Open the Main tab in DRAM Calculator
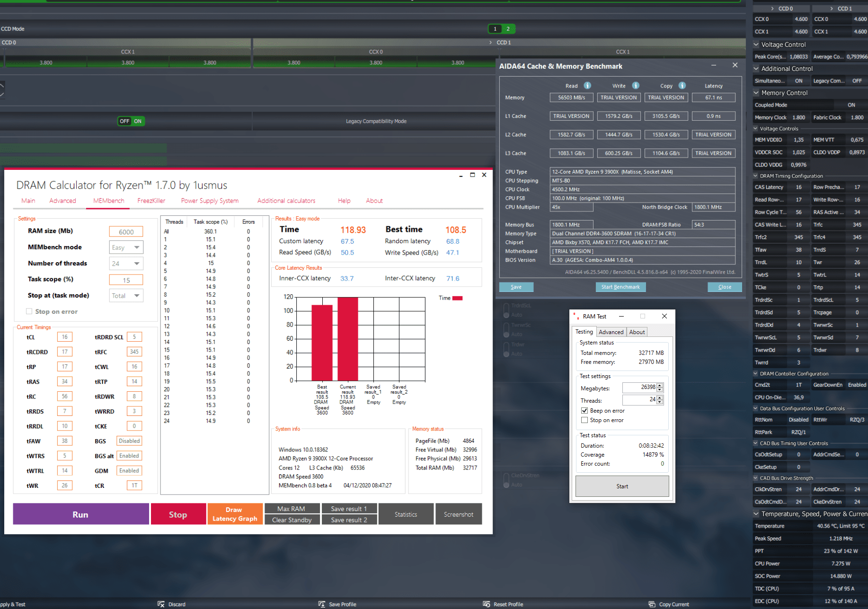The image size is (868, 609). pyautogui.click(x=28, y=201)
